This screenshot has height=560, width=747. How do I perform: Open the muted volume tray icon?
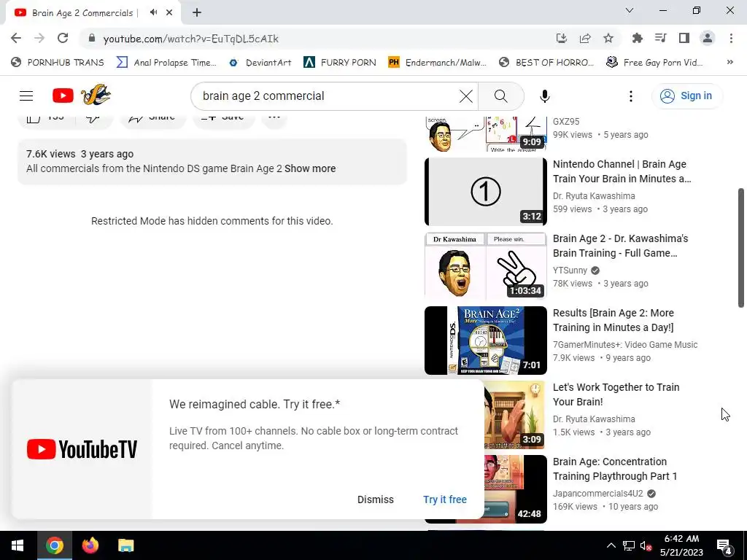[x=646, y=545]
